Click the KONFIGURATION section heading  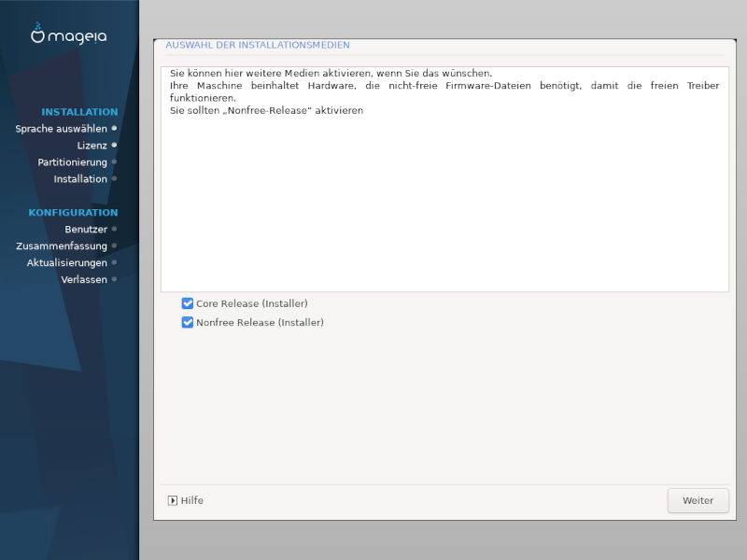click(x=73, y=213)
